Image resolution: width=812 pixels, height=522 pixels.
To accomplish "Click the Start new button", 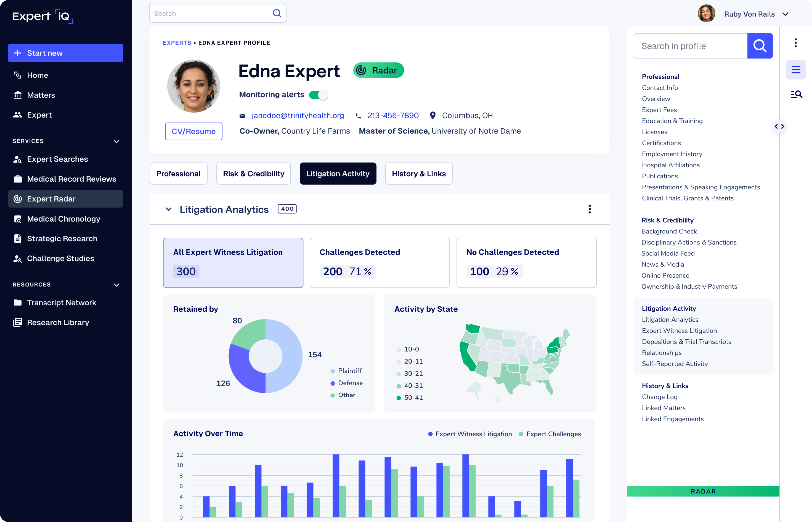I will 65,53.
